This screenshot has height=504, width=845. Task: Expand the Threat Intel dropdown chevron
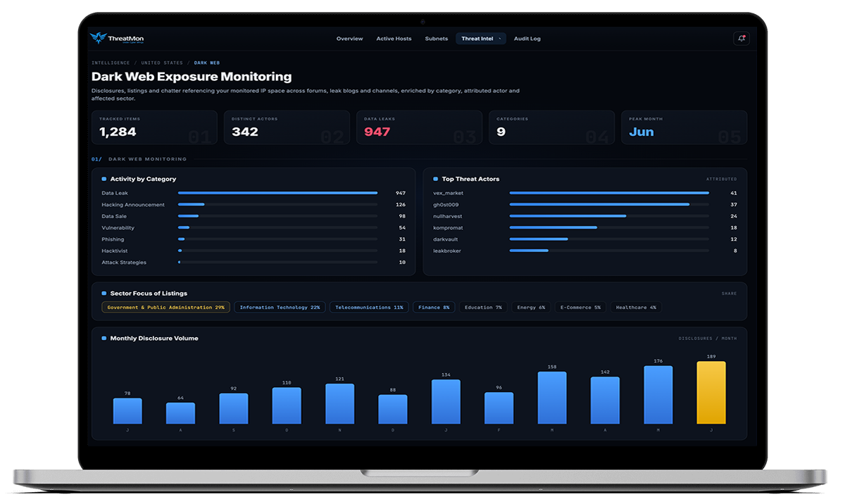coord(501,39)
